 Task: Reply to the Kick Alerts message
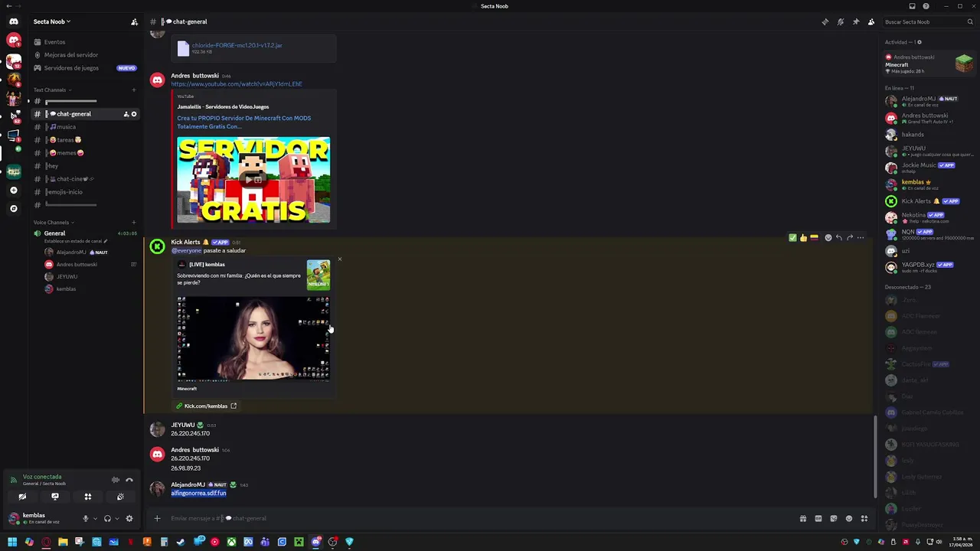[x=839, y=238]
